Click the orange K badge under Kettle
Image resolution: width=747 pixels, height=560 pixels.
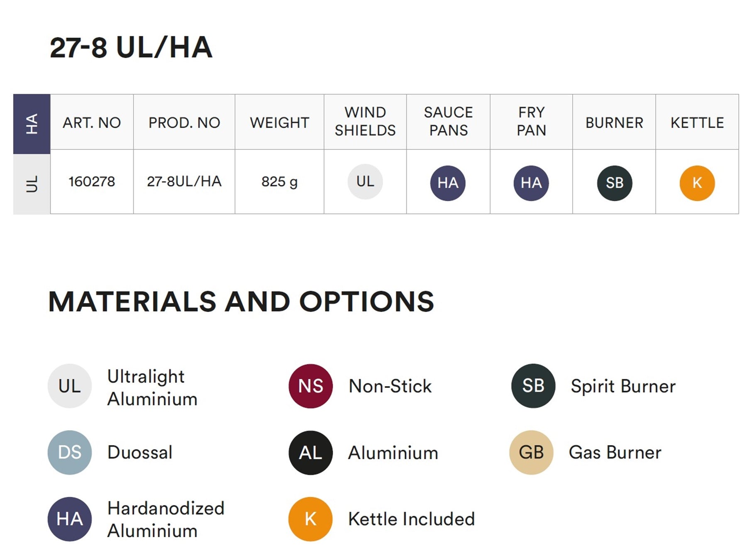pos(697,183)
